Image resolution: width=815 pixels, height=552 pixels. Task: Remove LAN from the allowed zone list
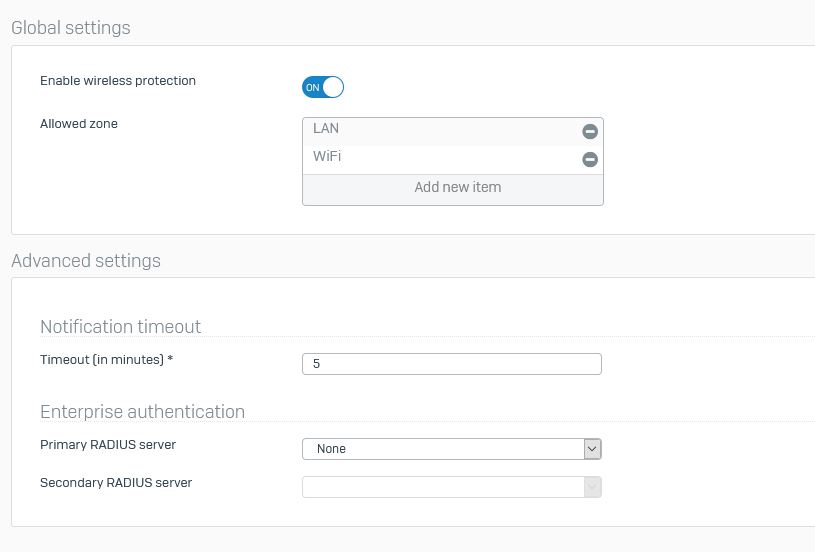click(589, 132)
